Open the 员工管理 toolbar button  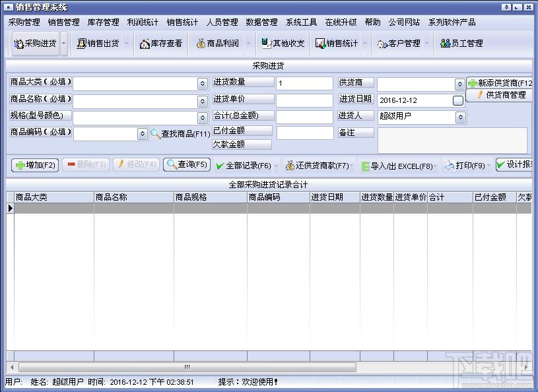(x=461, y=43)
